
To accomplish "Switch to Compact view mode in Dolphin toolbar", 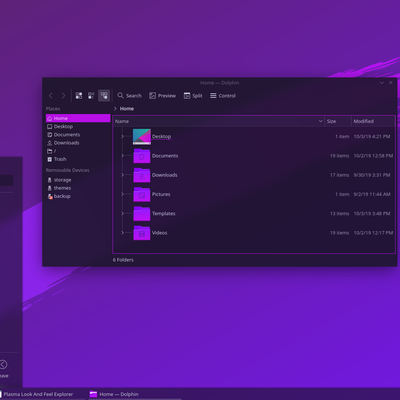I will pyautogui.click(x=91, y=96).
